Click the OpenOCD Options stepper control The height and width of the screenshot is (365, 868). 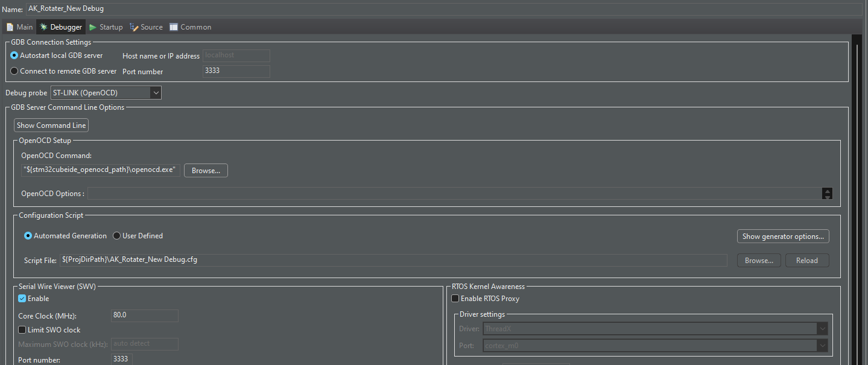pyautogui.click(x=827, y=193)
